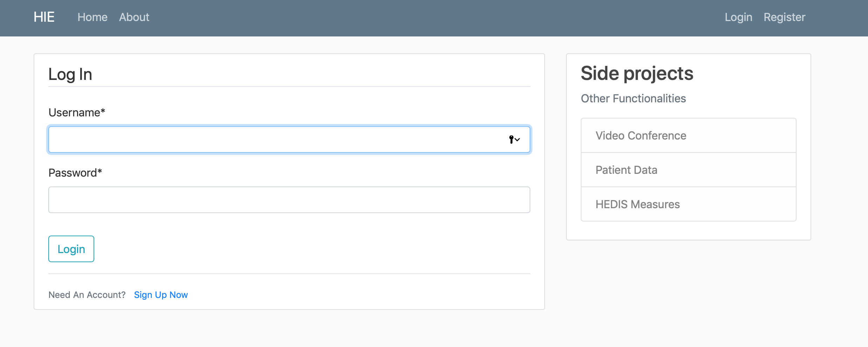This screenshot has height=347, width=868.
Task: Click the Username* field label
Action: (77, 113)
